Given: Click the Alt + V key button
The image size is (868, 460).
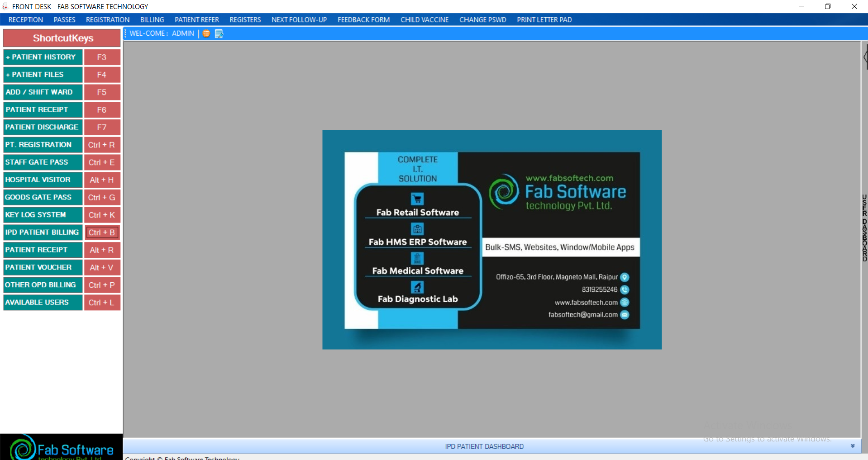Looking at the screenshot, I should click(x=102, y=267).
